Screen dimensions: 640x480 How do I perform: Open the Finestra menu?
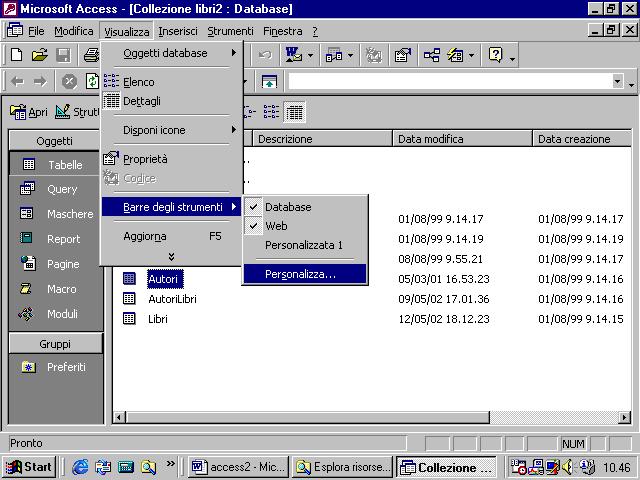282,31
